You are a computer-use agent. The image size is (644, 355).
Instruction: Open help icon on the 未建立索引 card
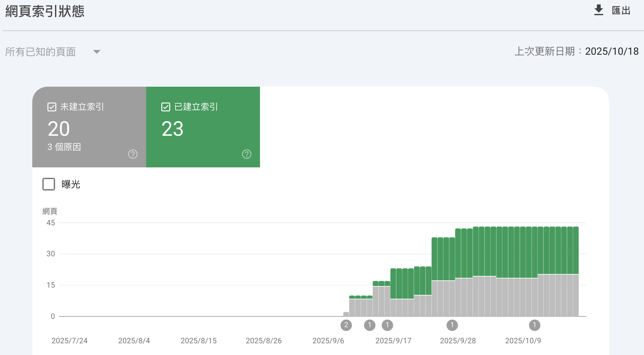[133, 154]
